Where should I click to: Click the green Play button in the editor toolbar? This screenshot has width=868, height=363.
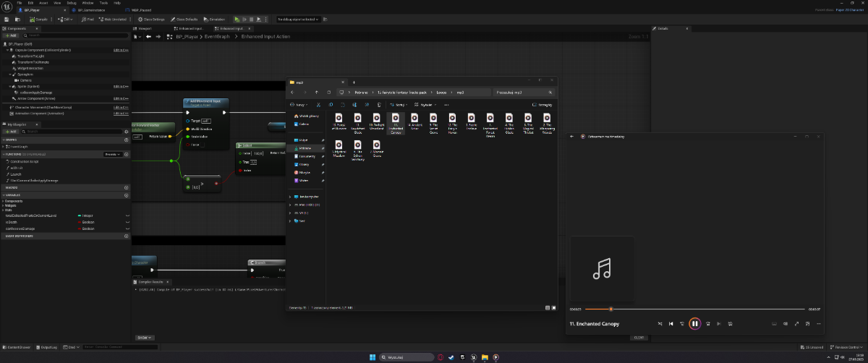(x=237, y=20)
